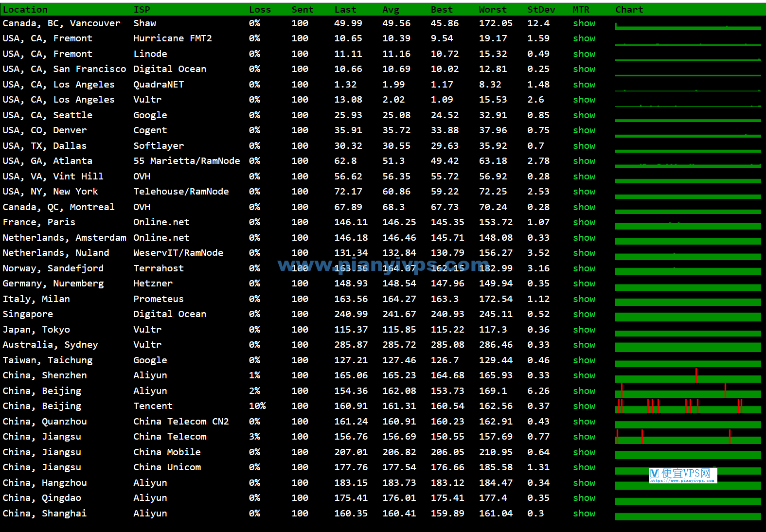
Task: Click show for Singapore Digital Ocean
Action: pyautogui.click(x=584, y=314)
